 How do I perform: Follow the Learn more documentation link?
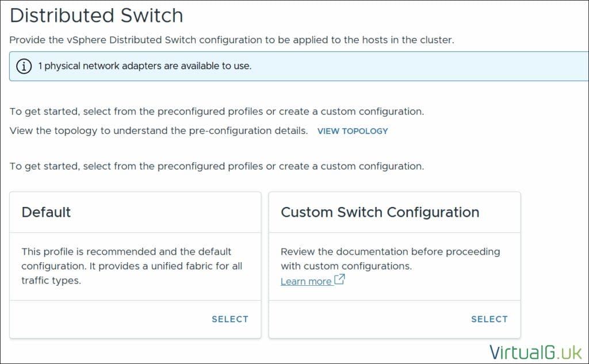(306, 281)
